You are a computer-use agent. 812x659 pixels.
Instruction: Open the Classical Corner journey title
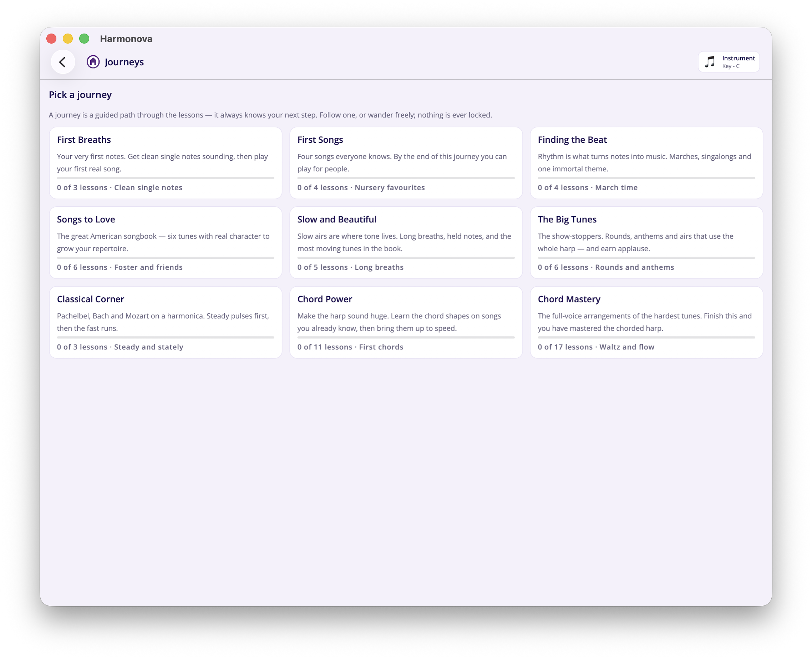coord(91,299)
